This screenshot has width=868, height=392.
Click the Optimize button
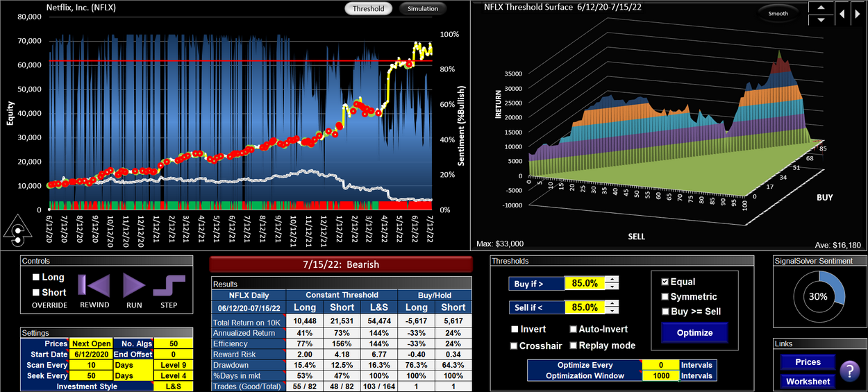click(x=694, y=332)
